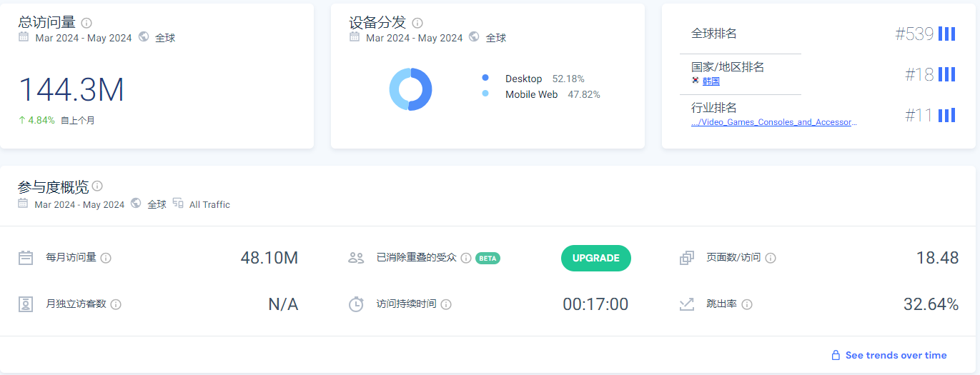Screen dimensions: 980x375
Task: Click calendar icon in 设备分发 card
Action: pyautogui.click(x=355, y=37)
